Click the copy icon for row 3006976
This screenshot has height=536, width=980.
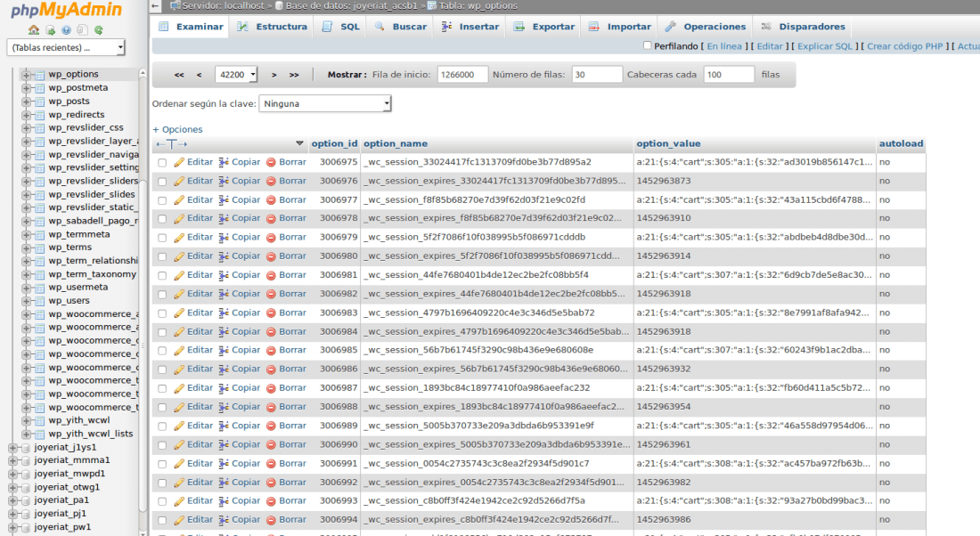(x=224, y=181)
